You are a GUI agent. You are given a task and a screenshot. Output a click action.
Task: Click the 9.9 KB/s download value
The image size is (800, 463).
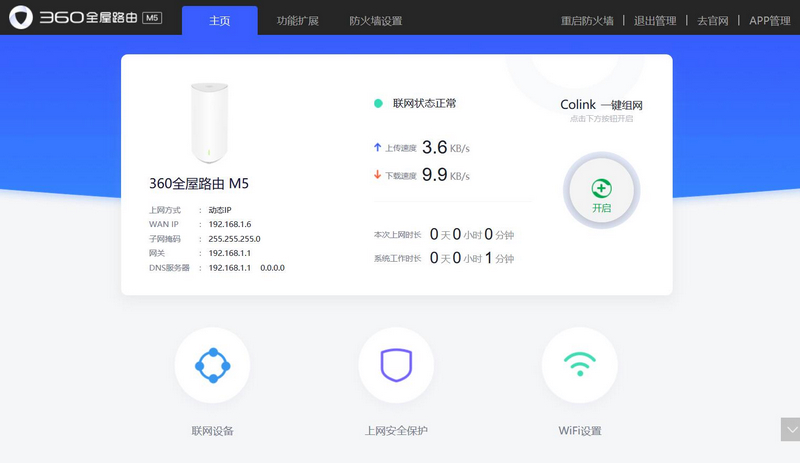(445, 175)
